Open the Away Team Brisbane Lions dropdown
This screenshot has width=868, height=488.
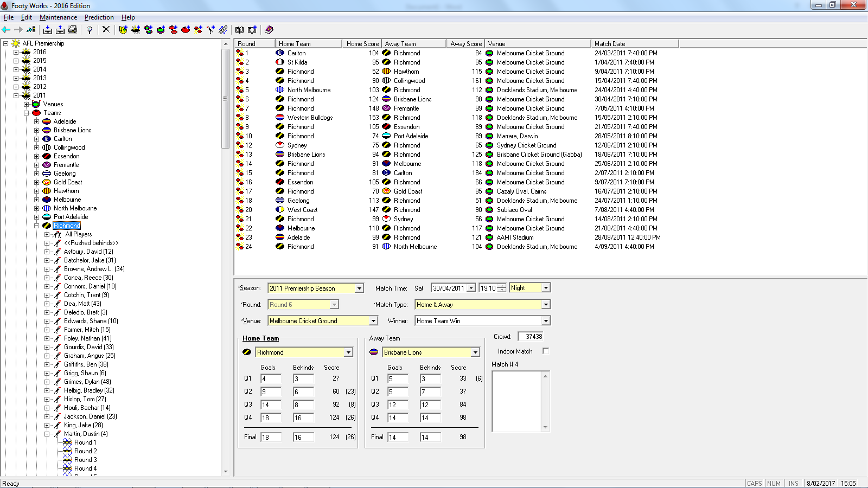pos(475,352)
